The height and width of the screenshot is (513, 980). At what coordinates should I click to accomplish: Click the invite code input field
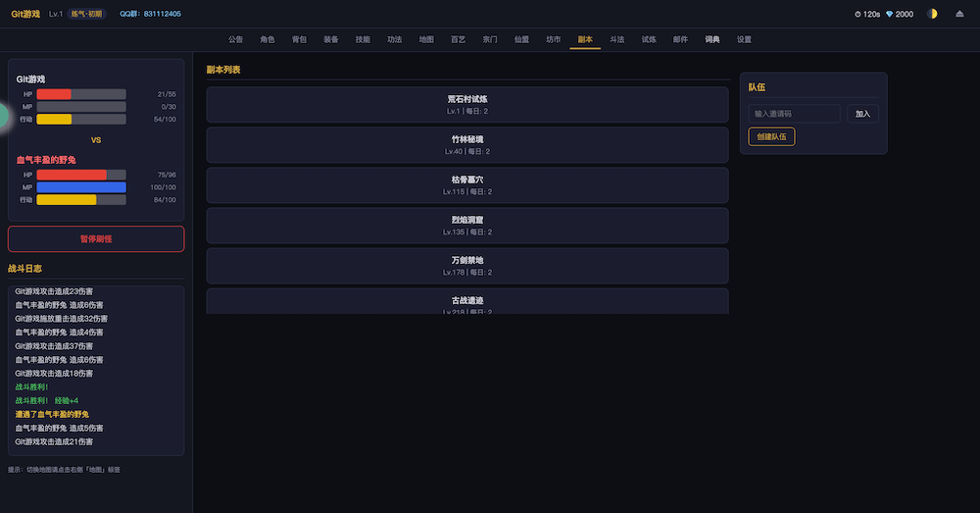pos(794,114)
